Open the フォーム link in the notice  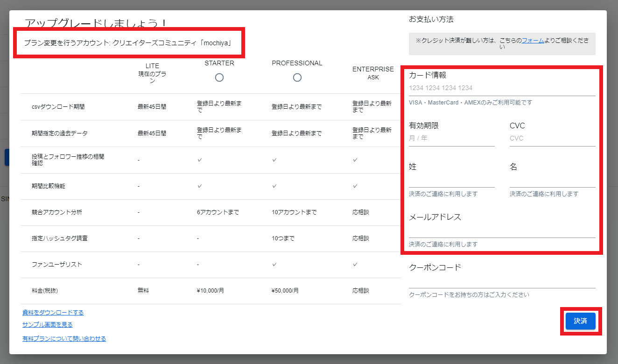coord(533,41)
